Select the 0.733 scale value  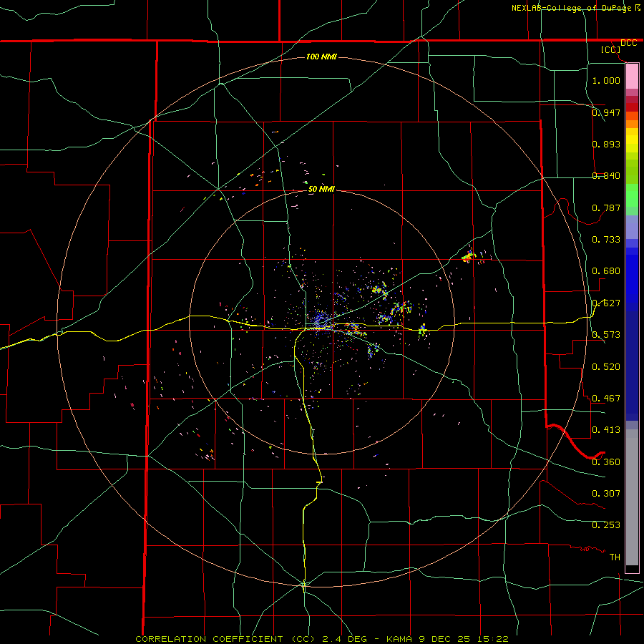[x=606, y=239]
